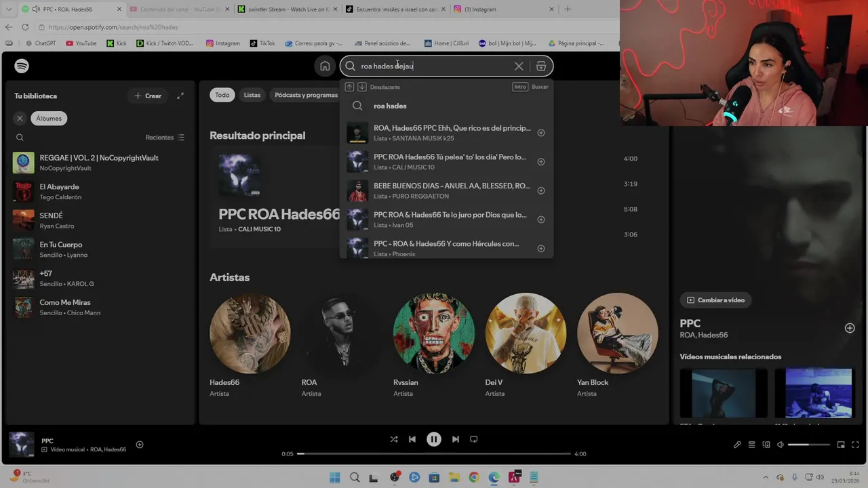This screenshot has width=868, height=488.
Task: Open 'El Abayarde' by Tego Calderón
Action: coord(98,192)
